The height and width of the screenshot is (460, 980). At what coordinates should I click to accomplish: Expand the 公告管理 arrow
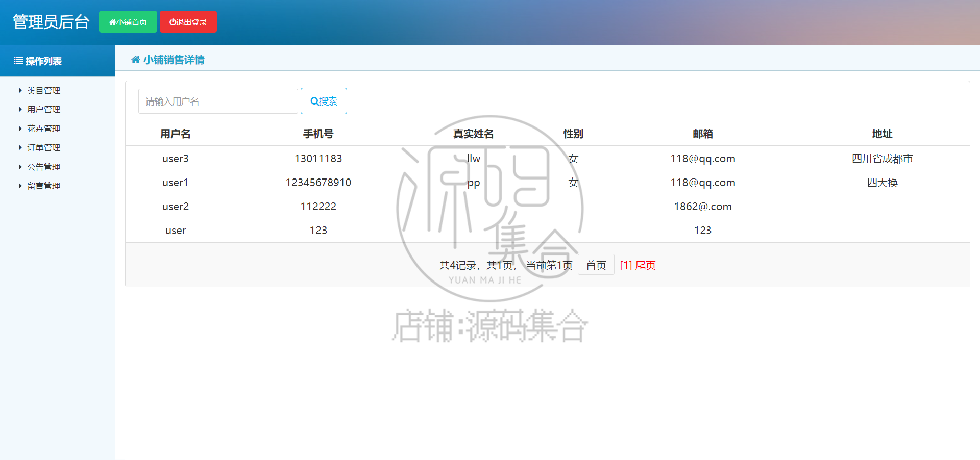20,167
